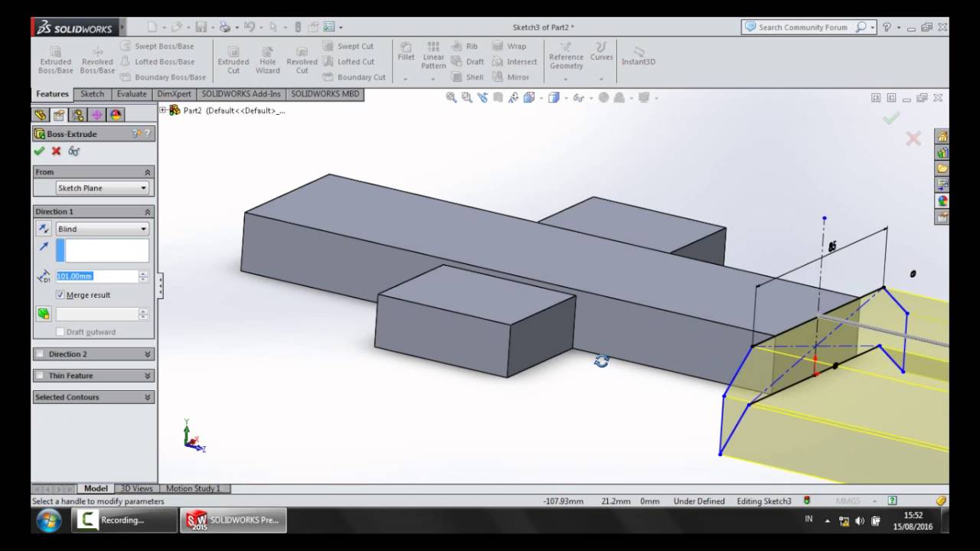Expand the Selected Contours section chevron
This screenshot has width=980, height=551.
[148, 397]
